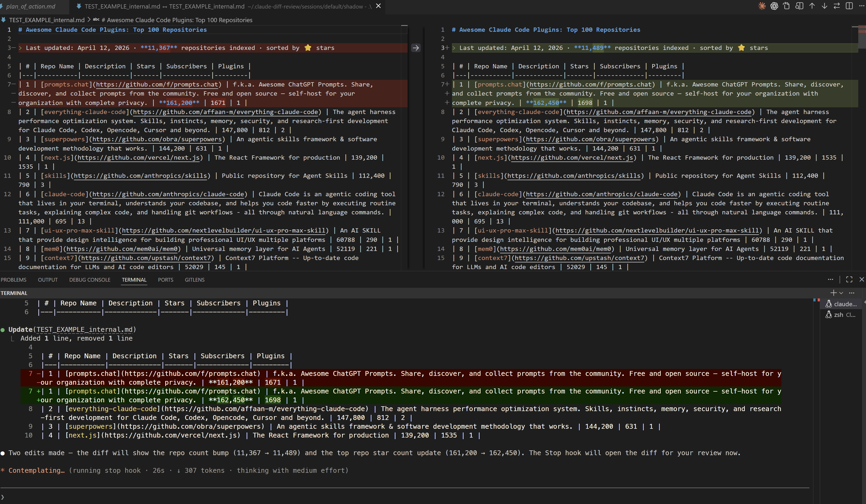Click the Open File icon in diff toolbar
The width and height of the screenshot is (866, 504).
[x=787, y=6]
